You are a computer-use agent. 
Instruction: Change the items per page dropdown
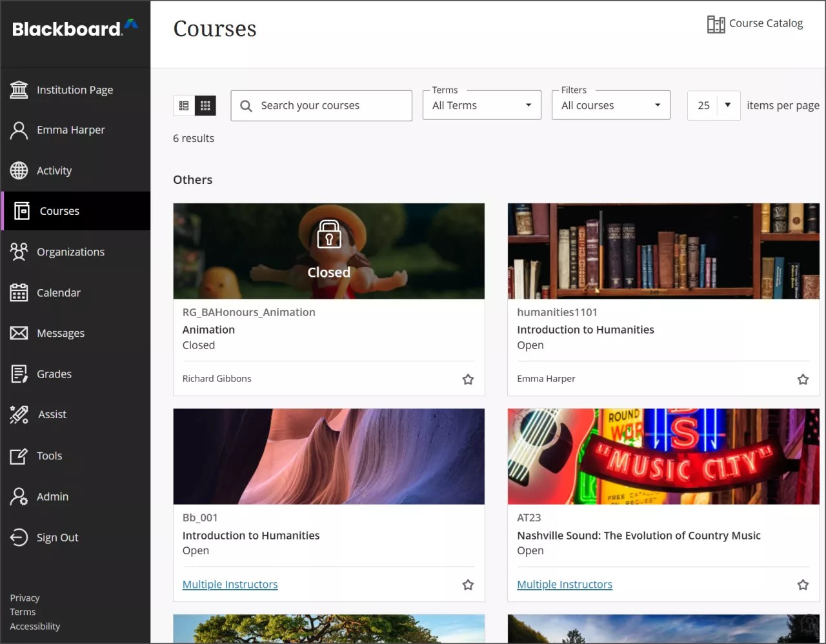(714, 105)
